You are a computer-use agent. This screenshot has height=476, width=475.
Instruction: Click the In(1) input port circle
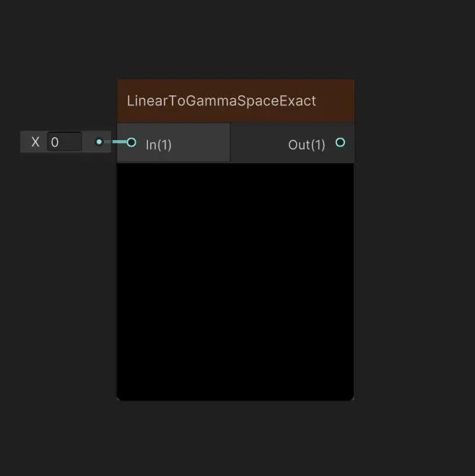pos(131,142)
